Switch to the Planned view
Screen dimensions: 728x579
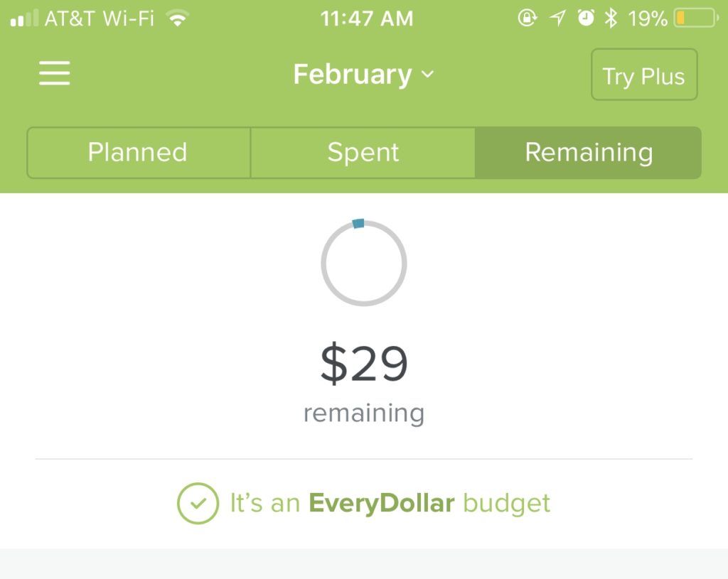pos(139,153)
